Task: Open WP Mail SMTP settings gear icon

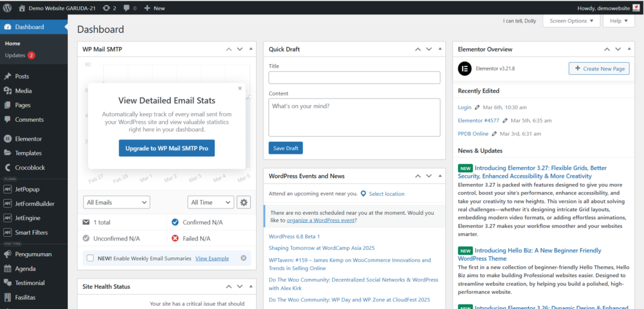Action: 244,202
